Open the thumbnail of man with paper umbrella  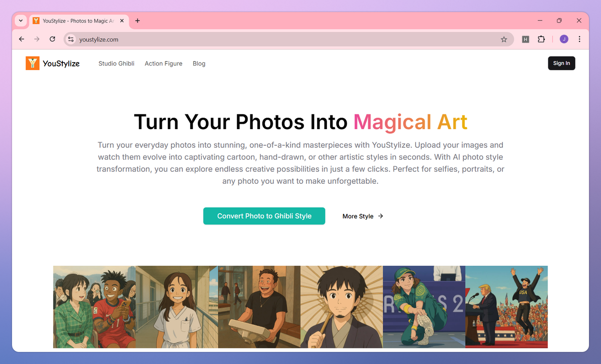342,307
